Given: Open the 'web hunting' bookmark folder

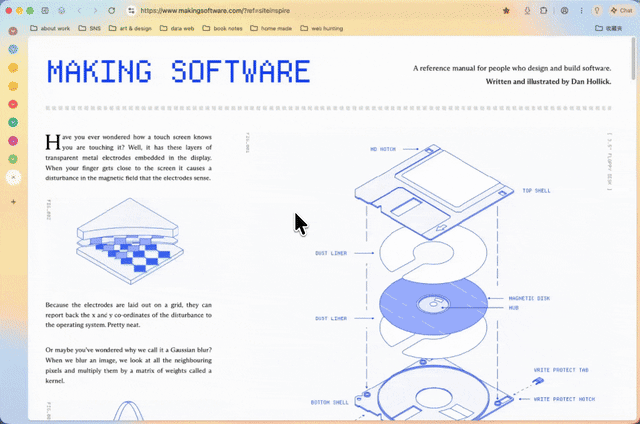Looking at the screenshot, I should pos(322,28).
